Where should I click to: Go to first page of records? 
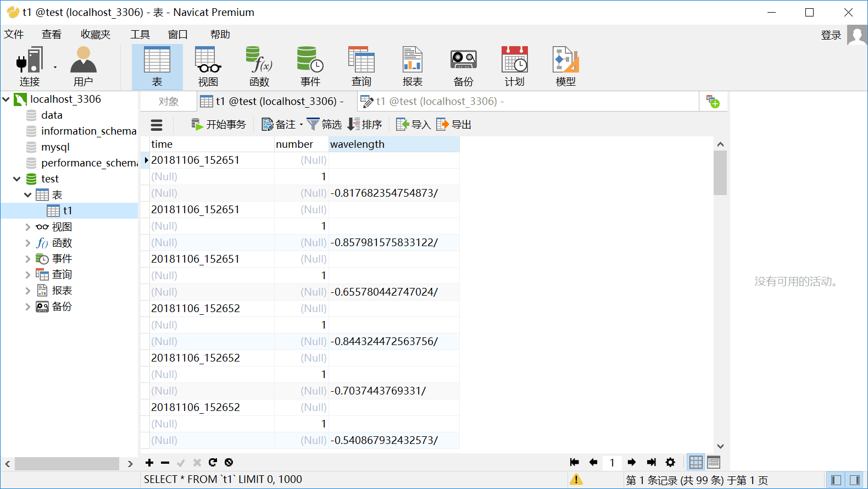(x=575, y=463)
